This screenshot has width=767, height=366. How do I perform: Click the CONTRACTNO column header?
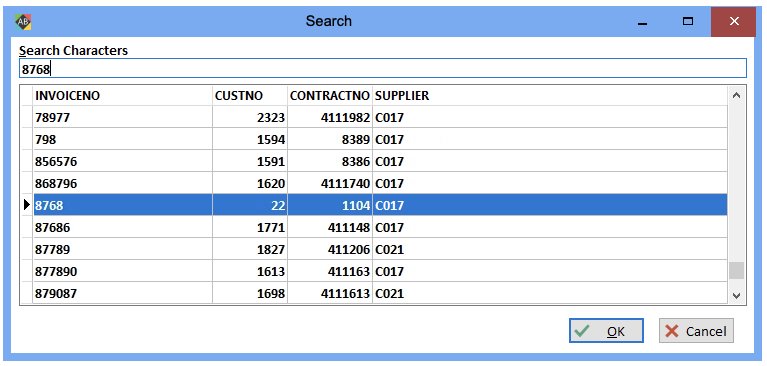[330, 96]
